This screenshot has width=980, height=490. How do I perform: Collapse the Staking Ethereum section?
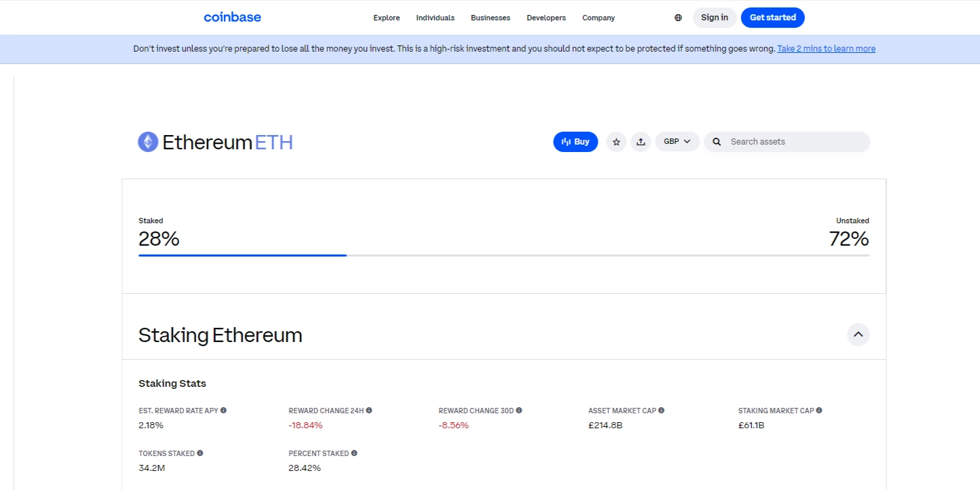[858, 335]
